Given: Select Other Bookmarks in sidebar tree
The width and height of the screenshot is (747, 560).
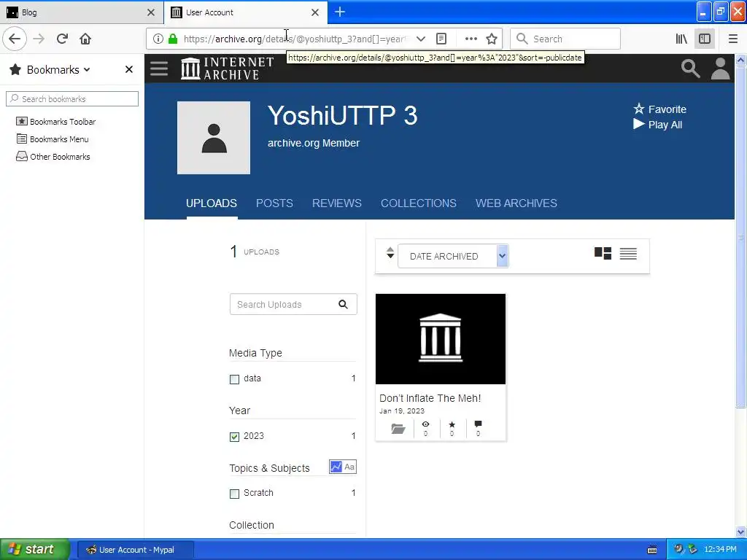Looking at the screenshot, I should point(53,157).
